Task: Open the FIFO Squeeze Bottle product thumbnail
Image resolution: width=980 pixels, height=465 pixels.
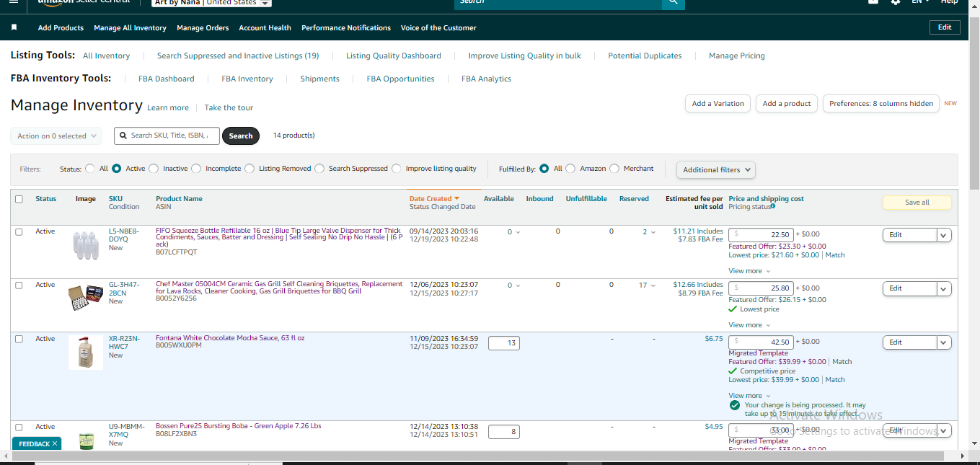Action: (x=85, y=245)
